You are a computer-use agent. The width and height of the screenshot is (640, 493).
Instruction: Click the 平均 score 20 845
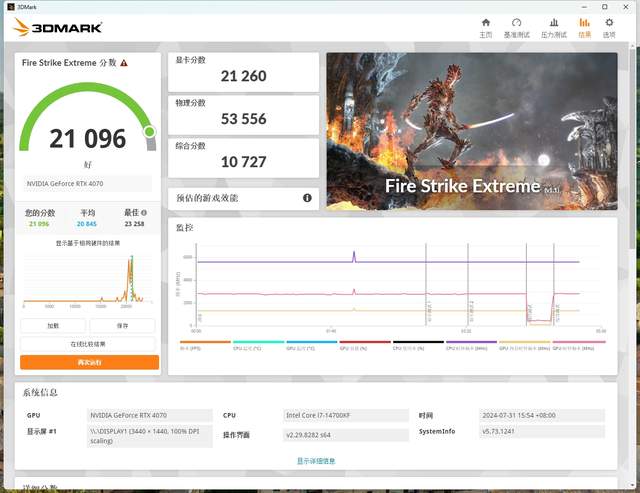(x=87, y=224)
